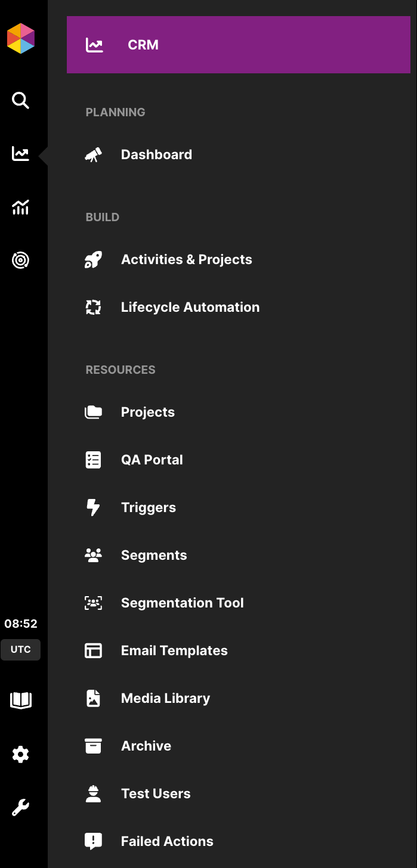Click the target icon in left rail

pos(21,261)
